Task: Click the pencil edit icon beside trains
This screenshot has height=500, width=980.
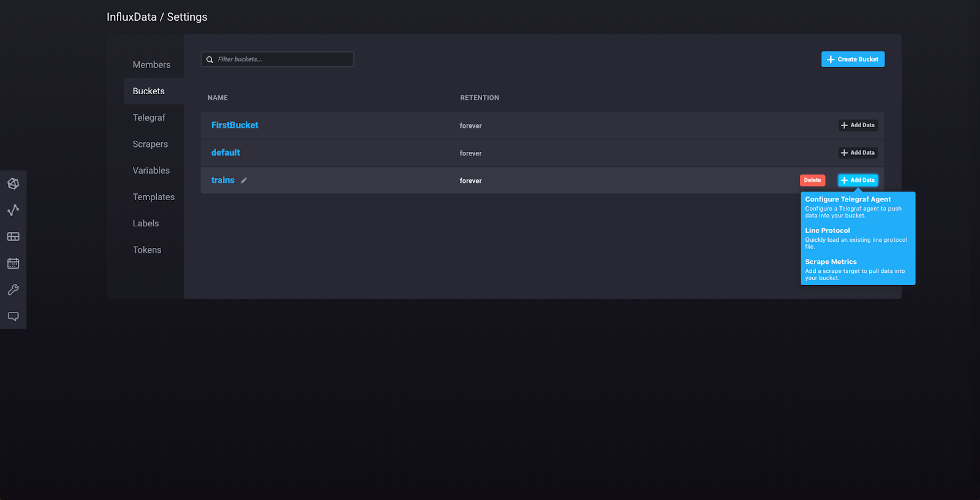Action: (244, 181)
